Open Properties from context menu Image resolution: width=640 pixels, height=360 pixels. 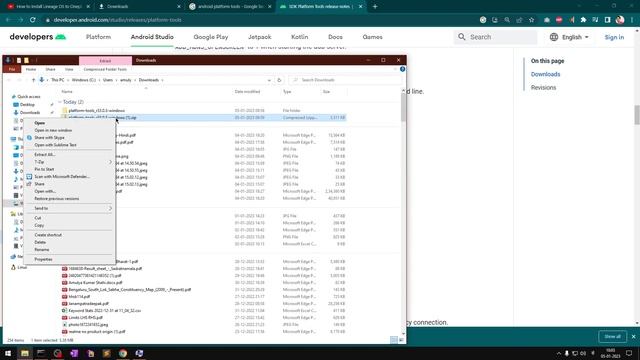[x=43, y=259]
